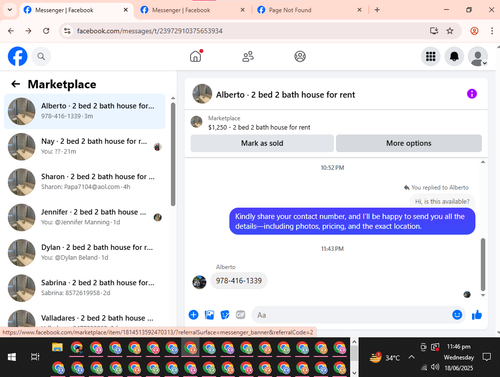This screenshot has width=500, height=377.
Task: Click the browser back arrow
Action: point(11,31)
